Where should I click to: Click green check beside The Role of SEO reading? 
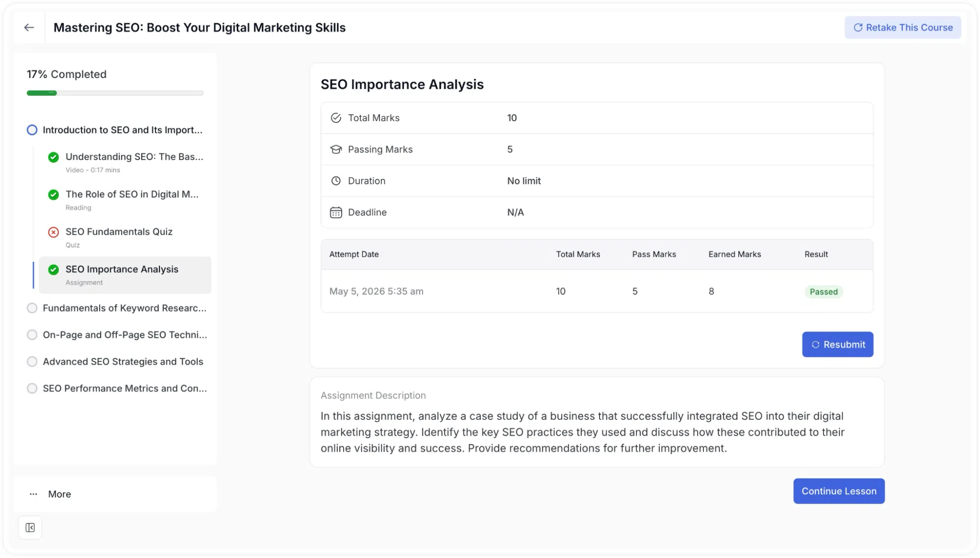53,195
